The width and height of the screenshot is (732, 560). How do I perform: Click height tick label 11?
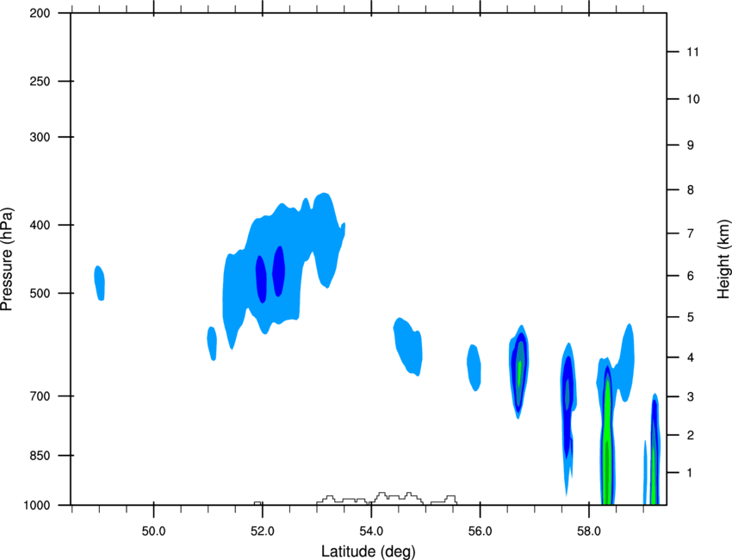coord(692,52)
